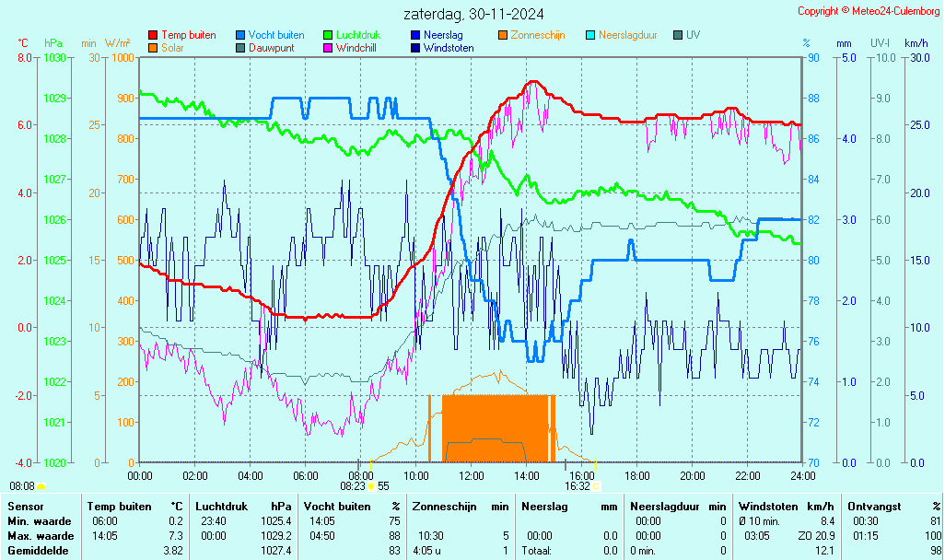Click the cyan Neerslagduur legend square
Image resolution: width=945 pixels, height=560 pixels.
pos(590,35)
